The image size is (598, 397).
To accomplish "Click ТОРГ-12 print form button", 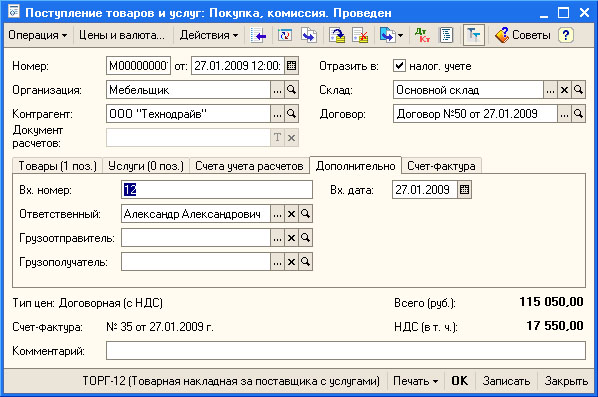I will [x=231, y=381].
